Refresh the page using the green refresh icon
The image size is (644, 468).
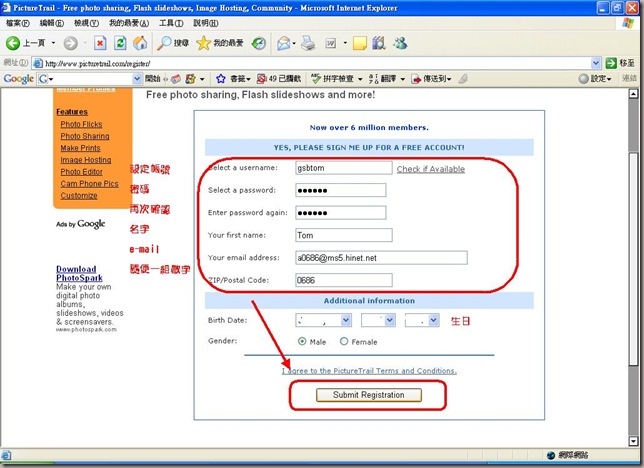pyautogui.click(x=120, y=43)
